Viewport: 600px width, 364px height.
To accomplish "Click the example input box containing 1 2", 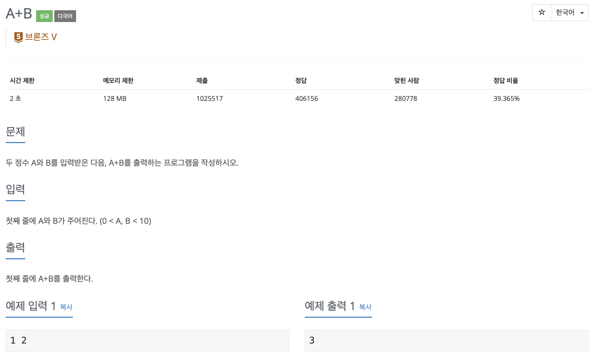I will pos(148,341).
